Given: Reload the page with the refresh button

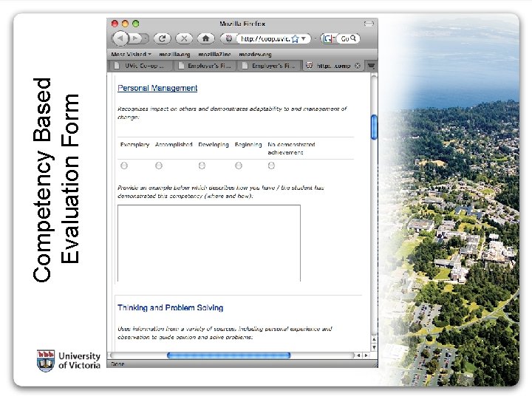Looking at the screenshot, I should pos(162,38).
